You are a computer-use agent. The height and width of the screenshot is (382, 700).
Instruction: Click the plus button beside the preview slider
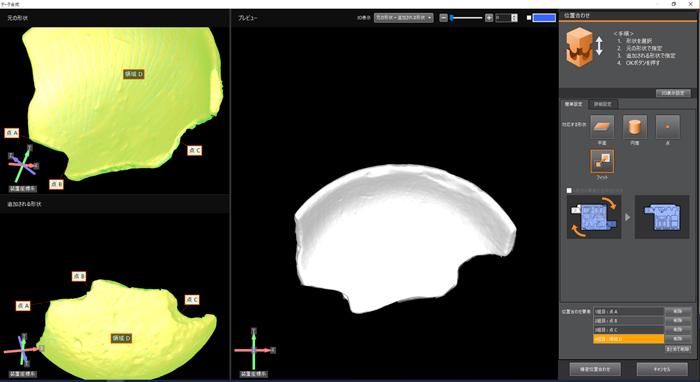tap(489, 18)
